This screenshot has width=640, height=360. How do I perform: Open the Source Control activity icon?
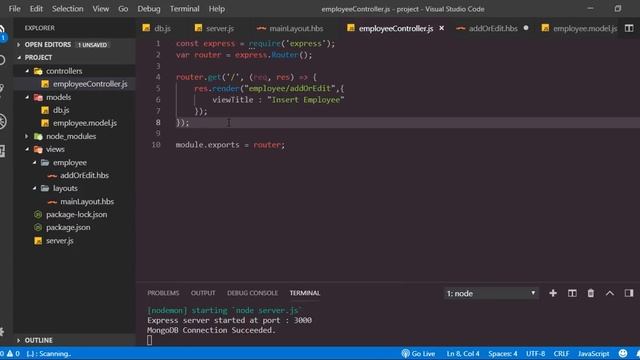click(2, 89)
